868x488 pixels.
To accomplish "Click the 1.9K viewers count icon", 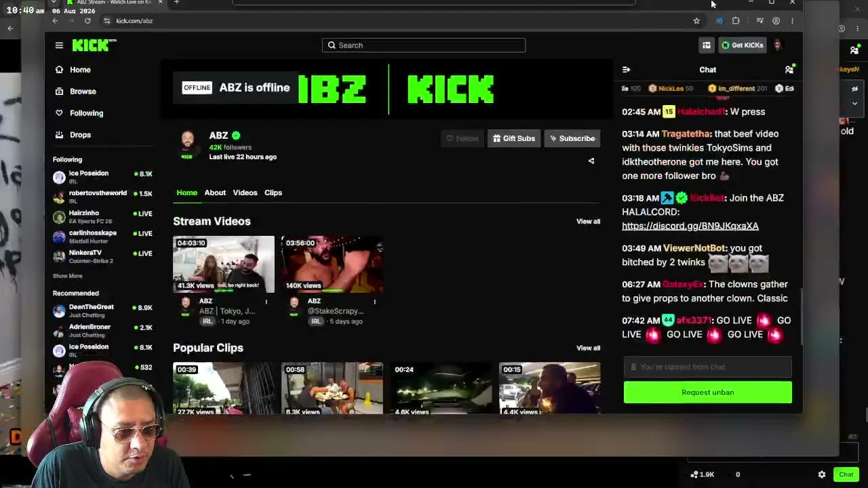I will coord(694,474).
